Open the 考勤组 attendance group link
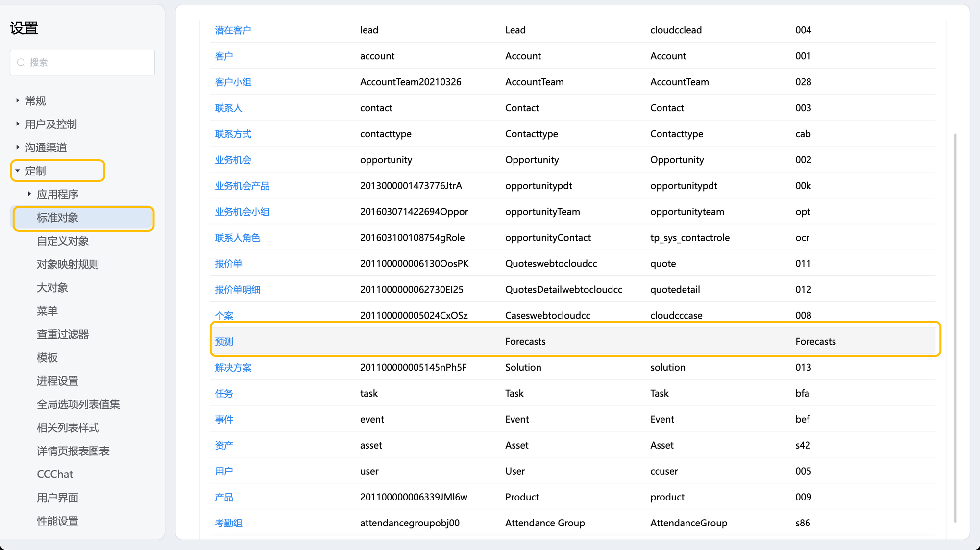The image size is (980, 550). click(x=228, y=523)
